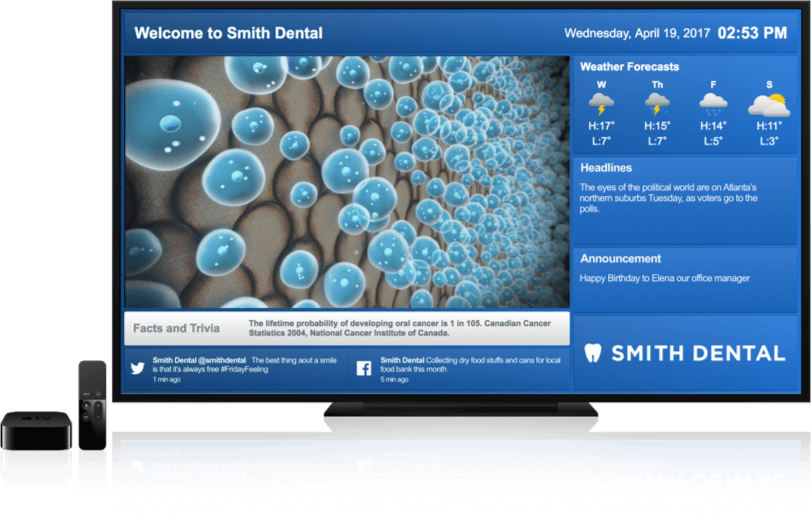Click the Apple TV Siri remote
This screenshot has height=515, width=811.
[93, 405]
